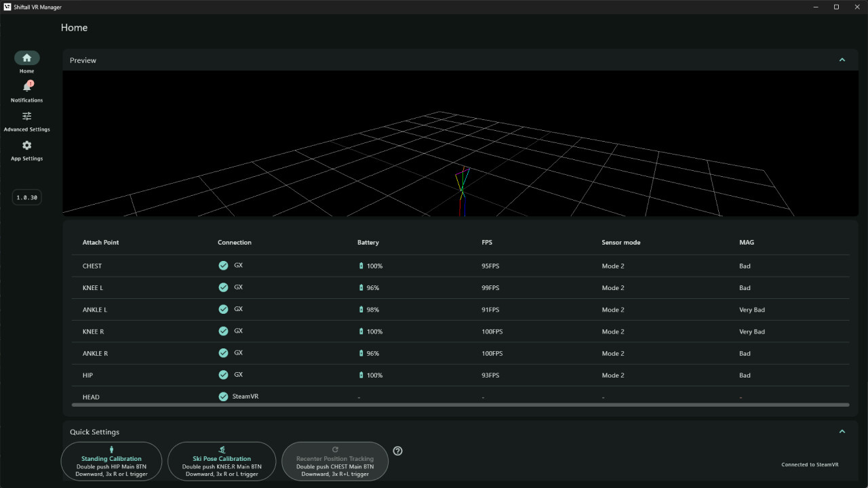Select the Home icon in the sidebar
868x488 pixels.
pyautogui.click(x=26, y=58)
